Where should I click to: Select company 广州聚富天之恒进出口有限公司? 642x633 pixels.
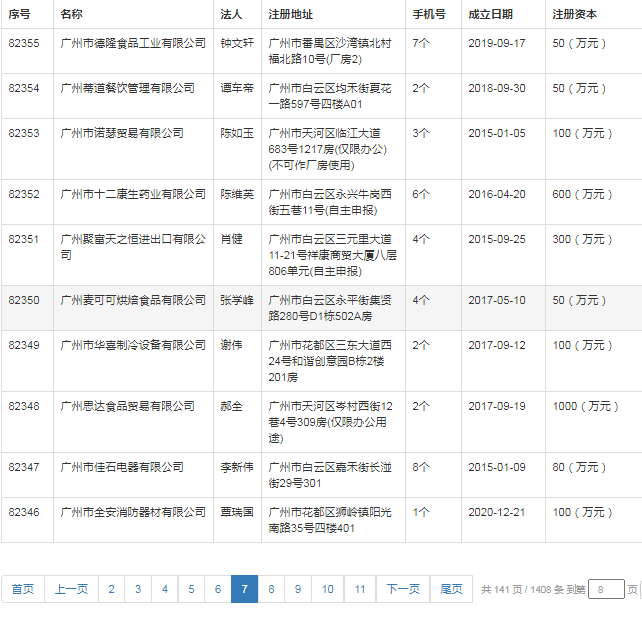coord(133,247)
